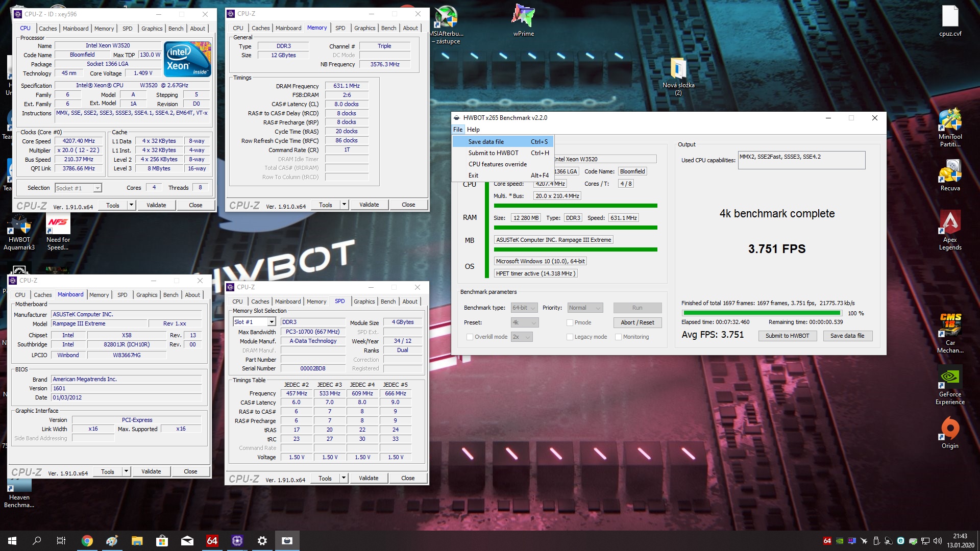Image resolution: width=980 pixels, height=551 pixels.
Task: Open AIDA64 taskbar icon
Action: (x=212, y=541)
